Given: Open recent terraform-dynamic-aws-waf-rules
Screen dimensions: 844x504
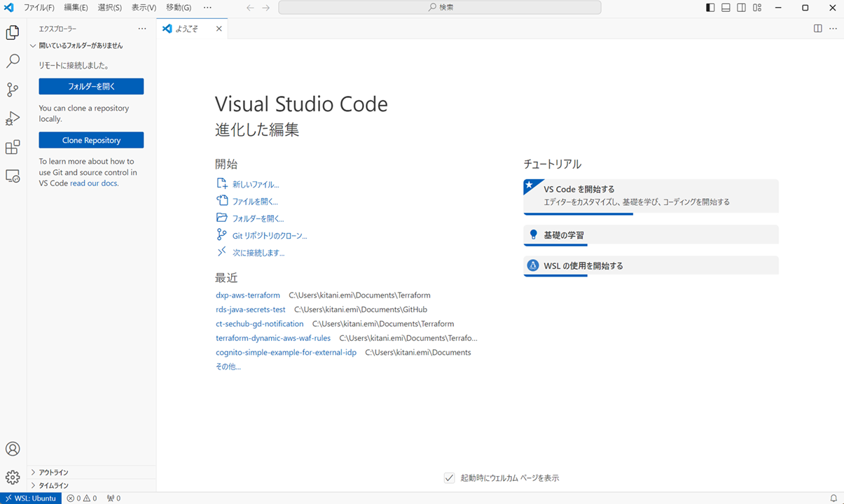Looking at the screenshot, I should [273, 338].
